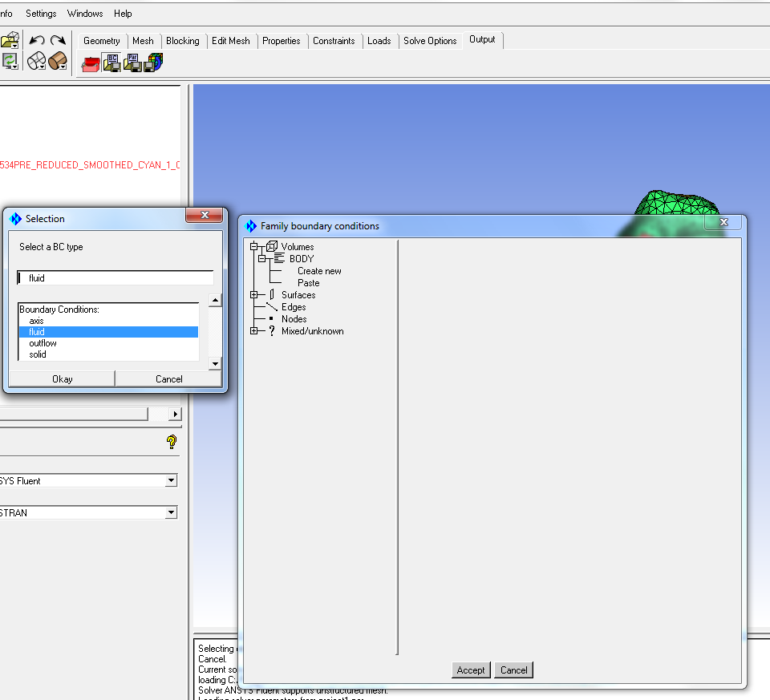Select fluid boundary condition in list

(x=108, y=332)
